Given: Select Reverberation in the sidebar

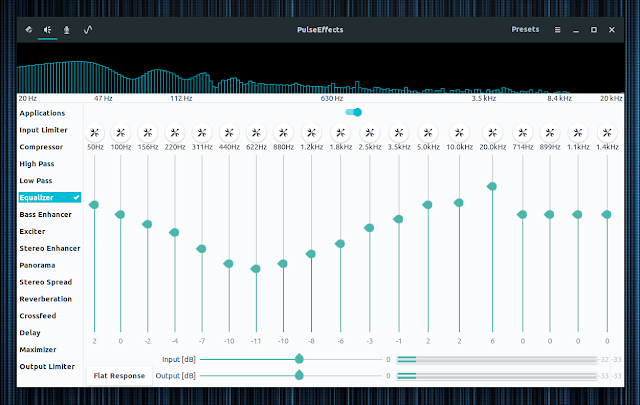Looking at the screenshot, I should [x=46, y=299].
